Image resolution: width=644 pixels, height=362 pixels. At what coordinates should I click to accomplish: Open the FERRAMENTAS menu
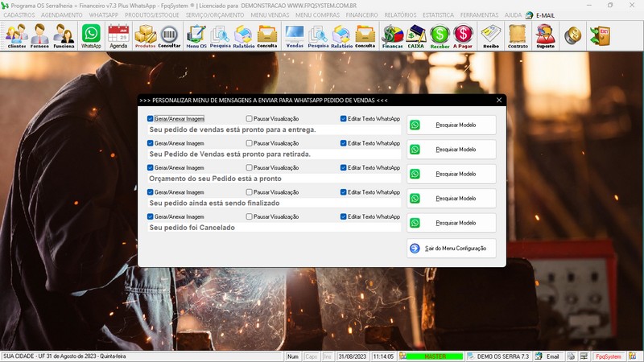(x=479, y=15)
